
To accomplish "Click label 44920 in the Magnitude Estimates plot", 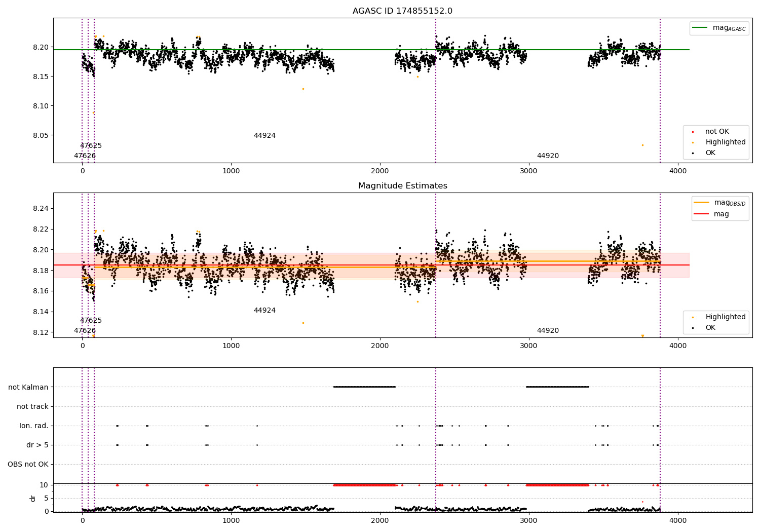I will pyautogui.click(x=548, y=331).
